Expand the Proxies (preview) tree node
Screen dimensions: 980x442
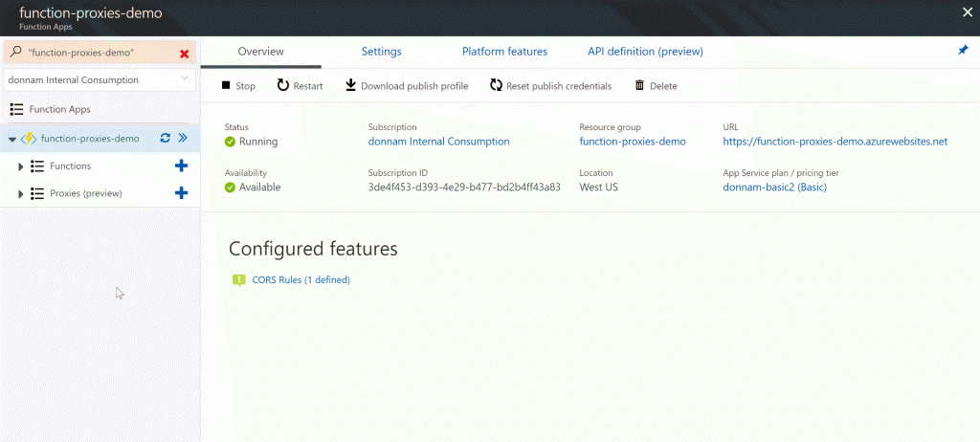click(21, 194)
